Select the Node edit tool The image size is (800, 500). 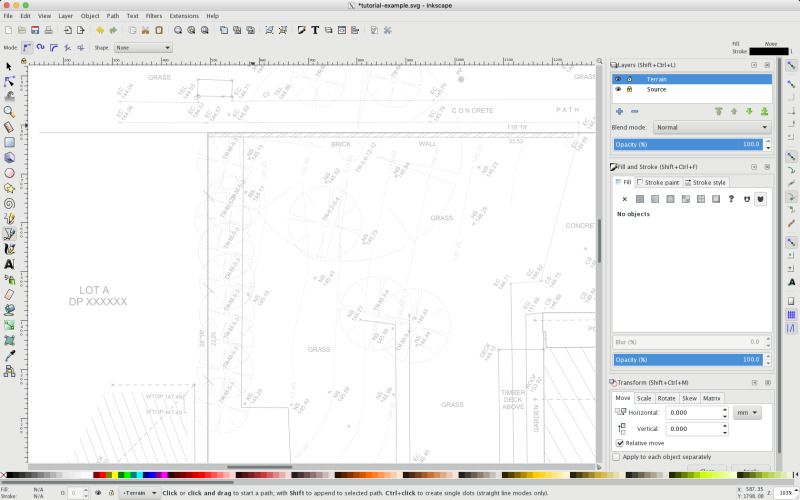(x=9, y=82)
